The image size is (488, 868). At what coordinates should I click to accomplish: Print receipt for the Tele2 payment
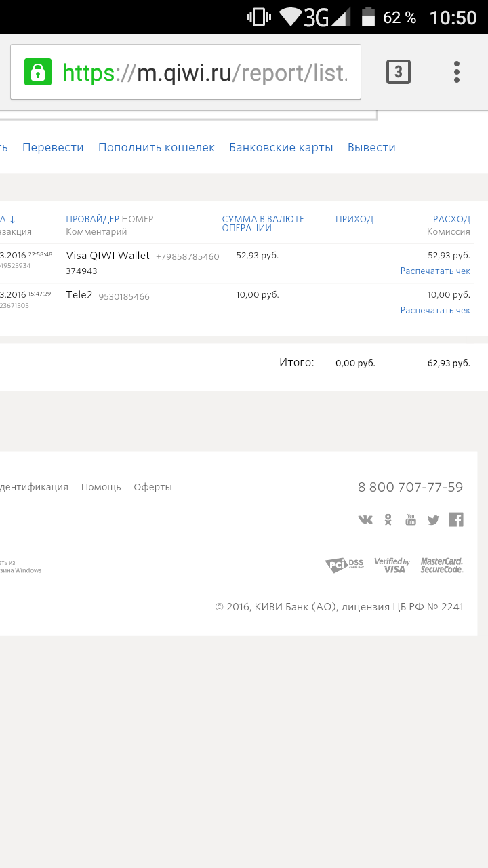coord(435,310)
